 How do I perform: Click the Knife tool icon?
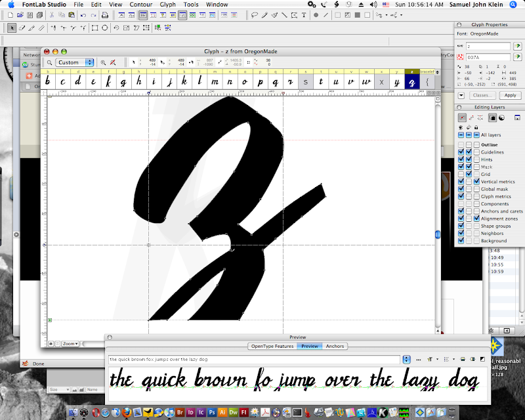32,28
